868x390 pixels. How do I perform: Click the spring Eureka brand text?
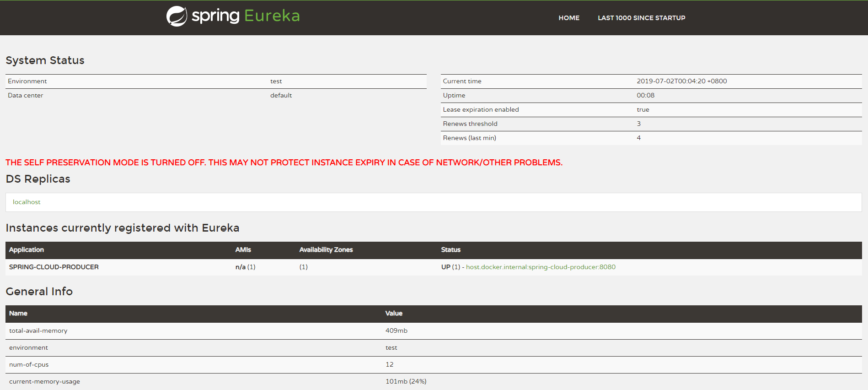pyautogui.click(x=246, y=16)
